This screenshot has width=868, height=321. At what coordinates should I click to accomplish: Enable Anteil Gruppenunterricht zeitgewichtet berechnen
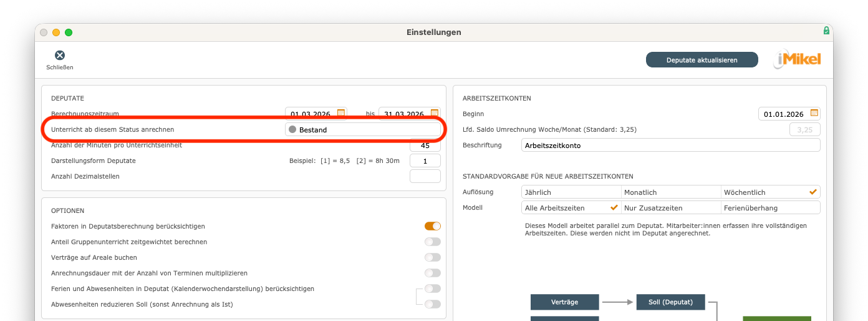pyautogui.click(x=433, y=242)
